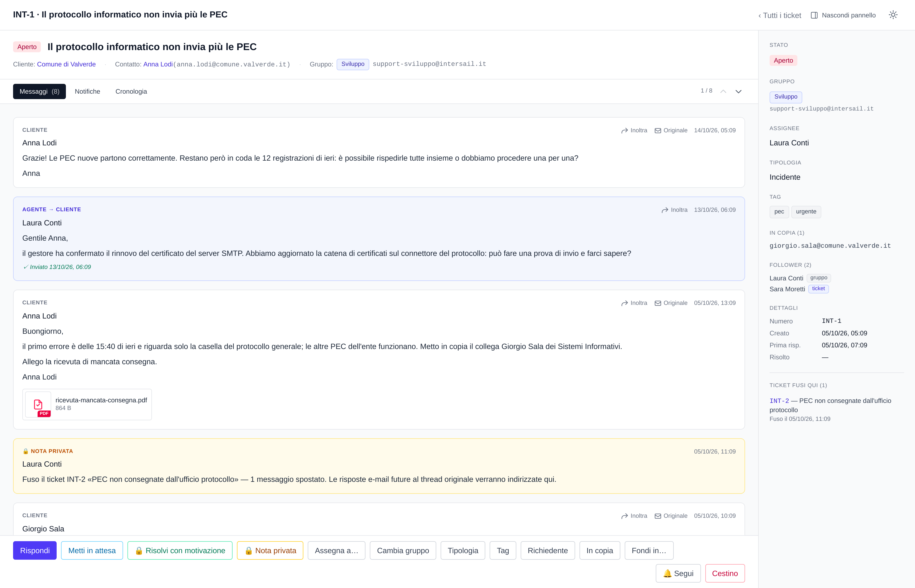Go to the next message with the down chevron
The image size is (915, 588).
coord(738,91)
